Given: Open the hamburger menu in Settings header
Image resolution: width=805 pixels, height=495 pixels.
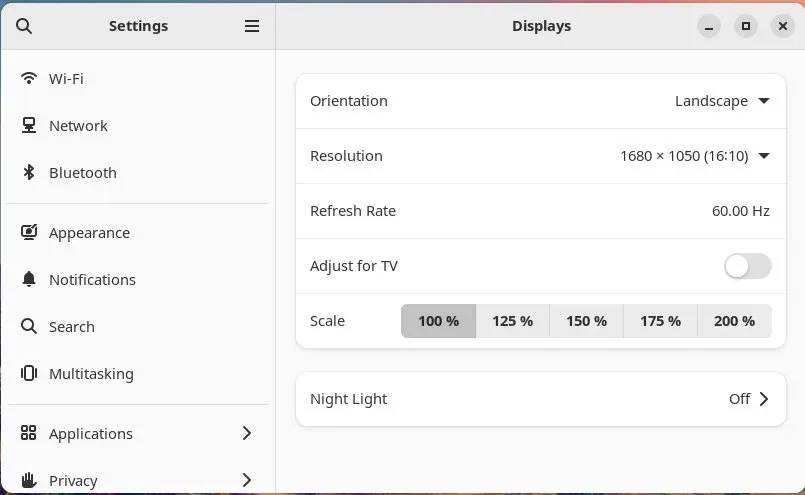Looking at the screenshot, I should point(252,26).
